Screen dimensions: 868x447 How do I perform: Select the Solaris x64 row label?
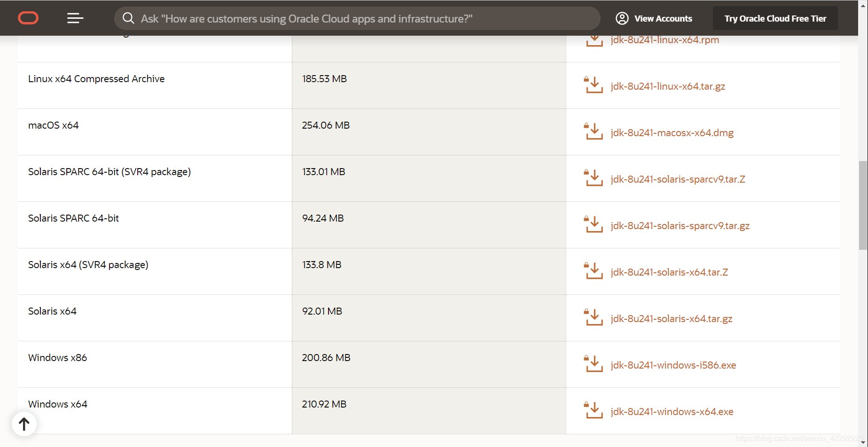coord(52,311)
